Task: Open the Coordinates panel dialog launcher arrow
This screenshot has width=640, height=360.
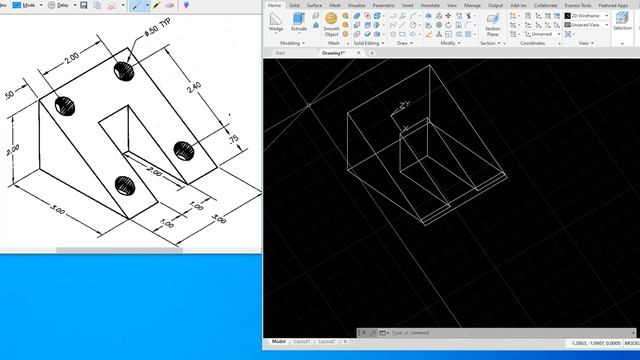Action: (559, 44)
